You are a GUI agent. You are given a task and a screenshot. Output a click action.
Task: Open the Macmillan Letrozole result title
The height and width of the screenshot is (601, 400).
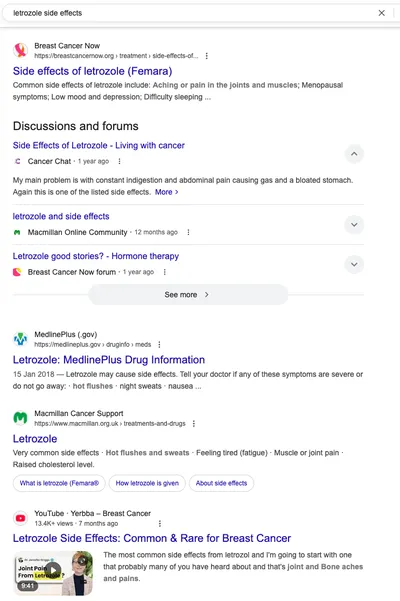[35, 439]
